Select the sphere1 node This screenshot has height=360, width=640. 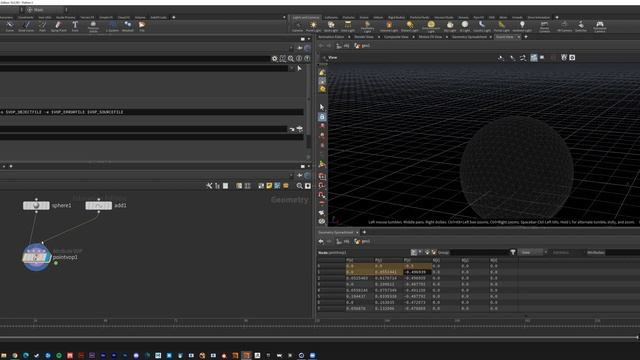[36, 206]
